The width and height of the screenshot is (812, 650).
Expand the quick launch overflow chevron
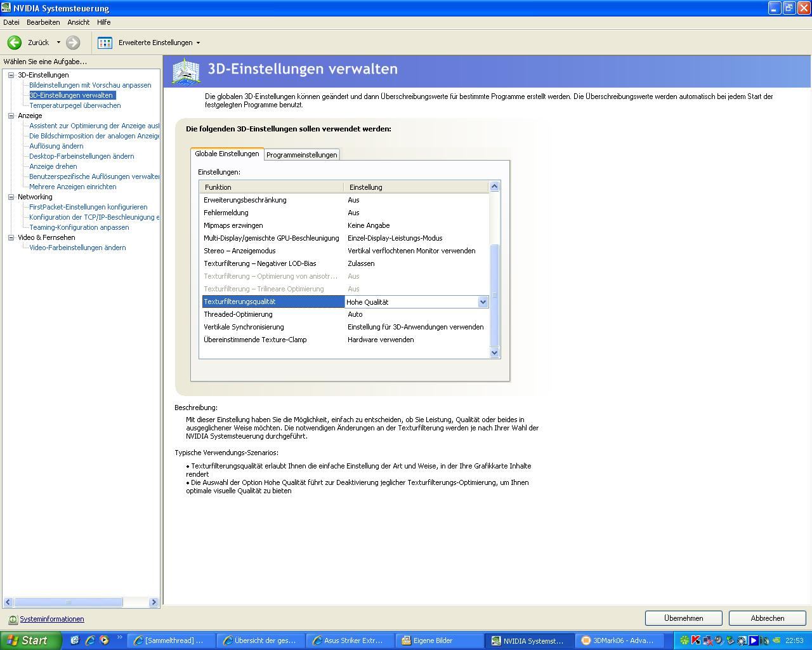pyautogui.click(x=119, y=637)
